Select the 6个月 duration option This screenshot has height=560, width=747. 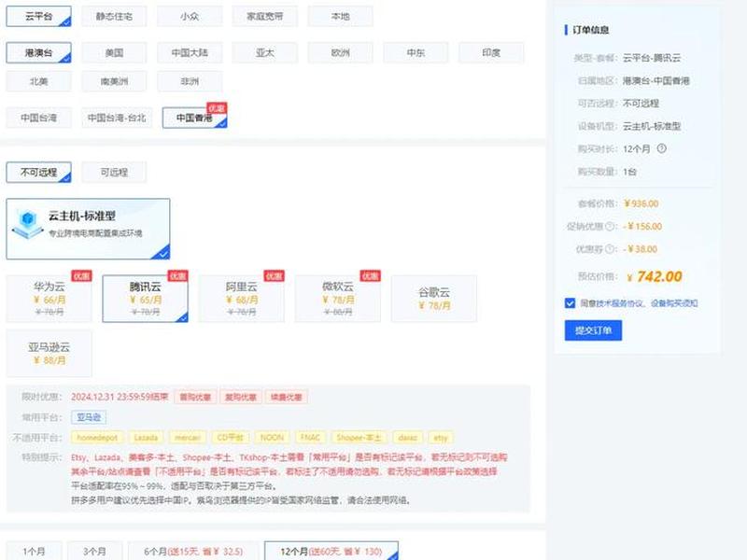(x=193, y=551)
